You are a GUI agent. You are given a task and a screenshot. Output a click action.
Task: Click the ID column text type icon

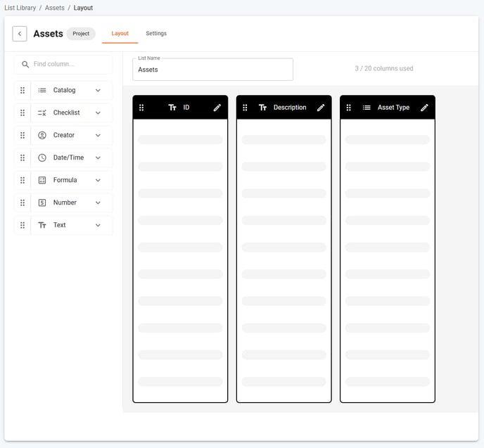172,108
